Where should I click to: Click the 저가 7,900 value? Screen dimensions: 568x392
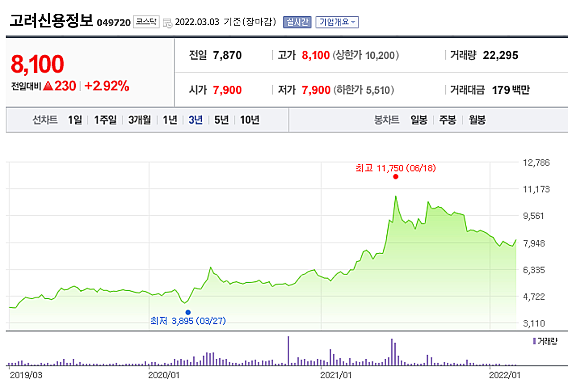coord(316,90)
